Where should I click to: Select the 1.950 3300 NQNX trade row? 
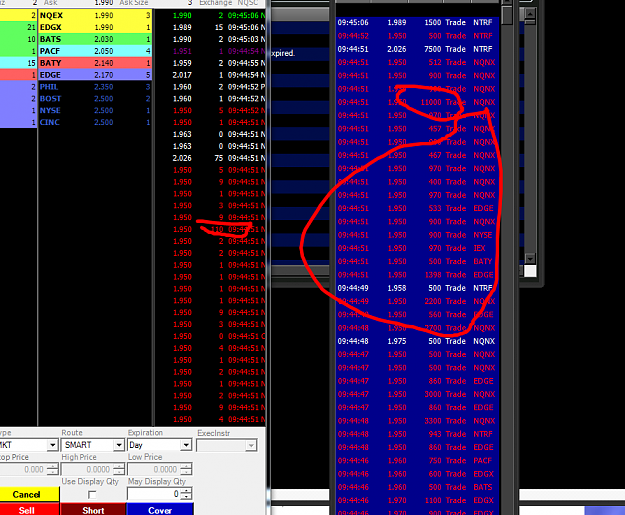[x=418, y=421]
